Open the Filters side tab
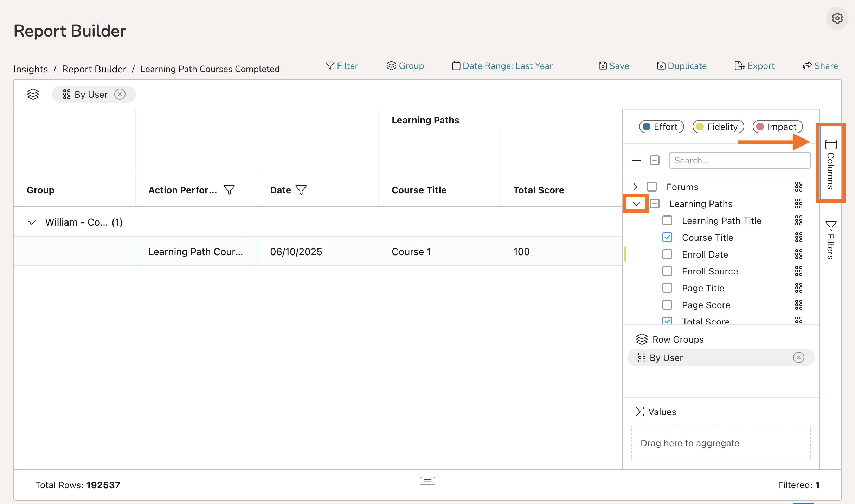Viewport: 855px width, 504px height. [830, 240]
